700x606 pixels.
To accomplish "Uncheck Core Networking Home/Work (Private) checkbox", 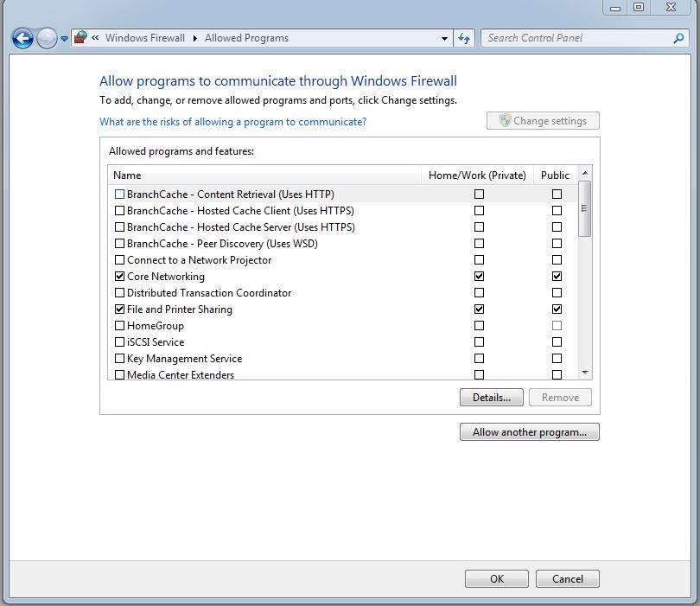I will (x=479, y=277).
